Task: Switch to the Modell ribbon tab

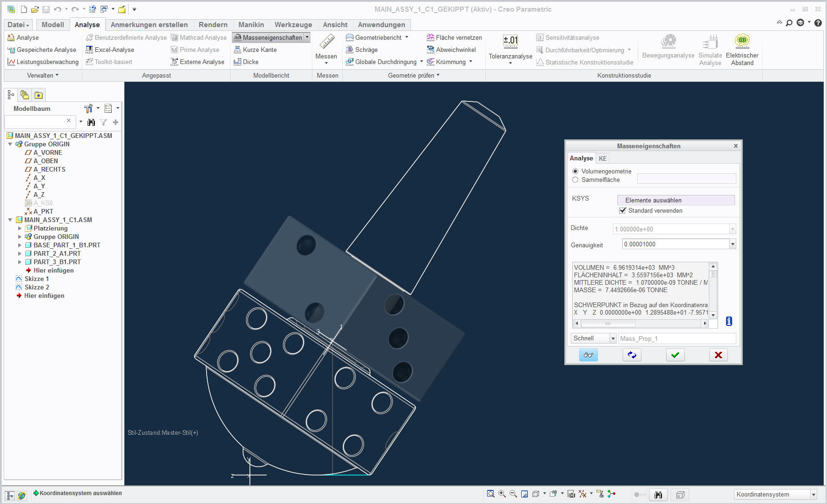Action: tap(53, 25)
